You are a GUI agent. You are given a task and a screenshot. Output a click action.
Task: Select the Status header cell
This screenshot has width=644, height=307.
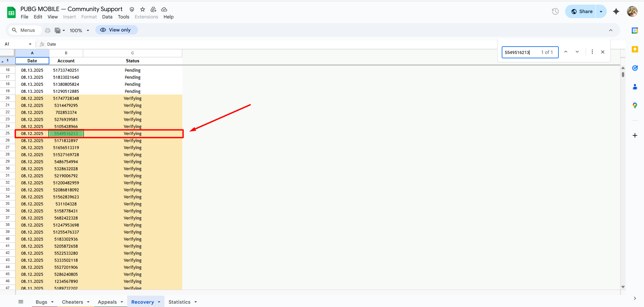click(x=133, y=61)
